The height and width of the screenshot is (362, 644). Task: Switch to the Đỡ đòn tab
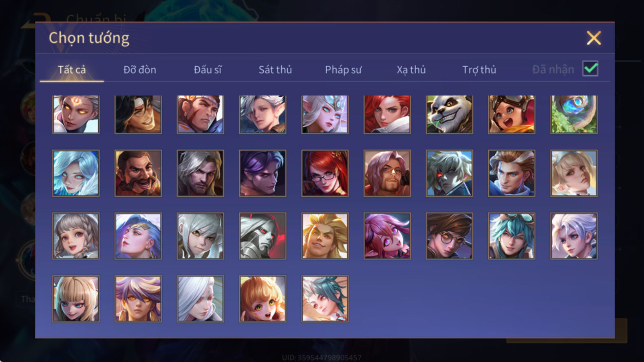click(x=140, y=70)
